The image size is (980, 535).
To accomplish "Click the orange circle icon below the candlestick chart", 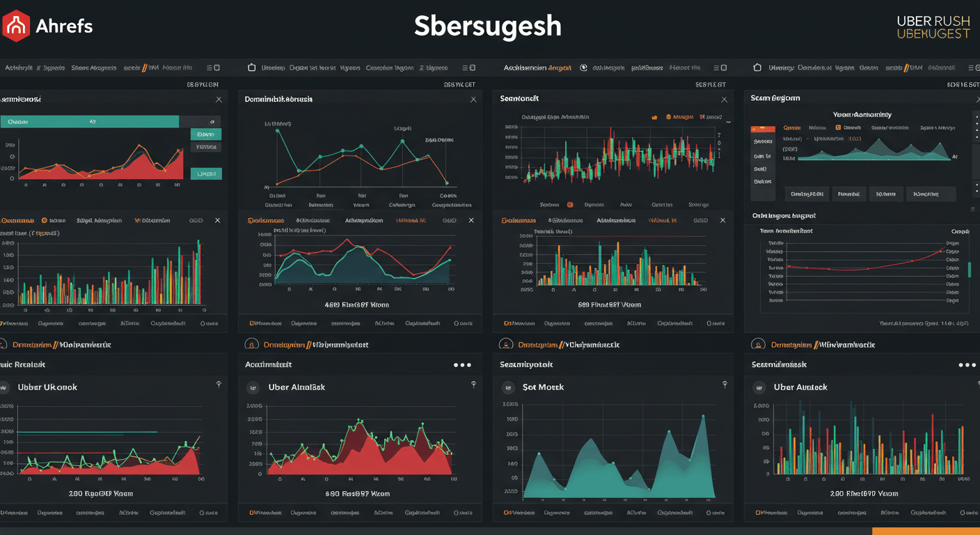I will pyautogui.click(x=569, y=205).
